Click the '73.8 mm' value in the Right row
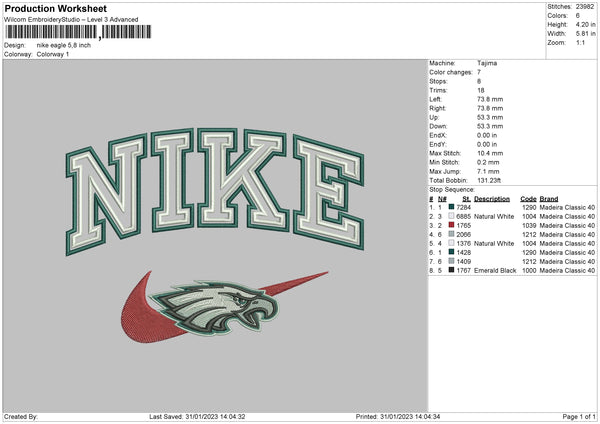Viewport: 600px width, 424px height. point(490,108)
